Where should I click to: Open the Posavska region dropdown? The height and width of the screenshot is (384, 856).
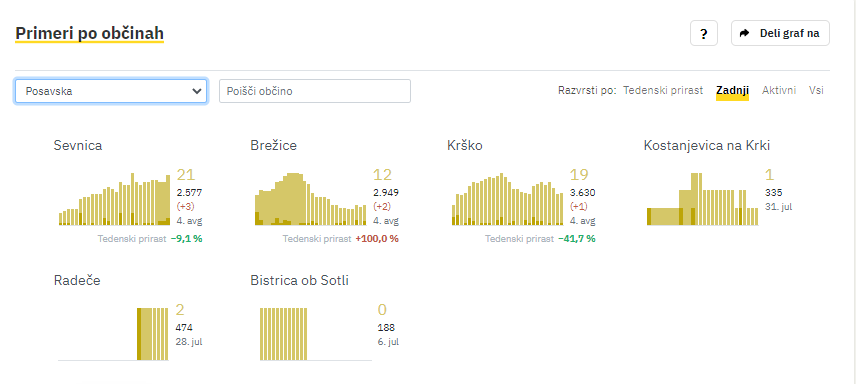click(x=111, y=91)
